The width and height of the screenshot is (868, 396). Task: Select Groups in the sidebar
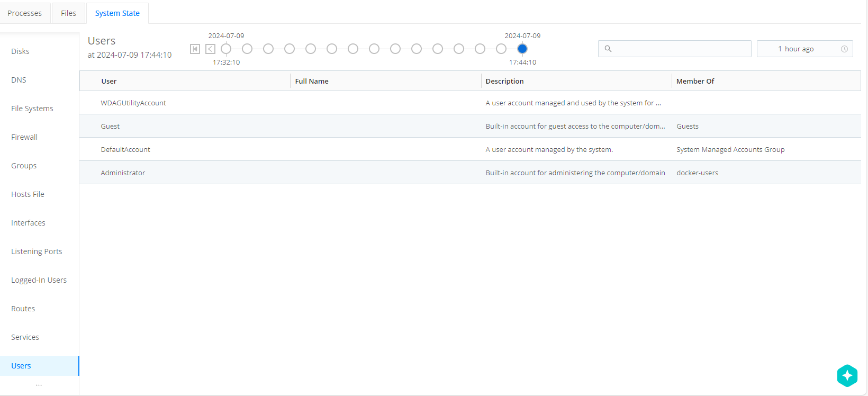coord(24,166)
